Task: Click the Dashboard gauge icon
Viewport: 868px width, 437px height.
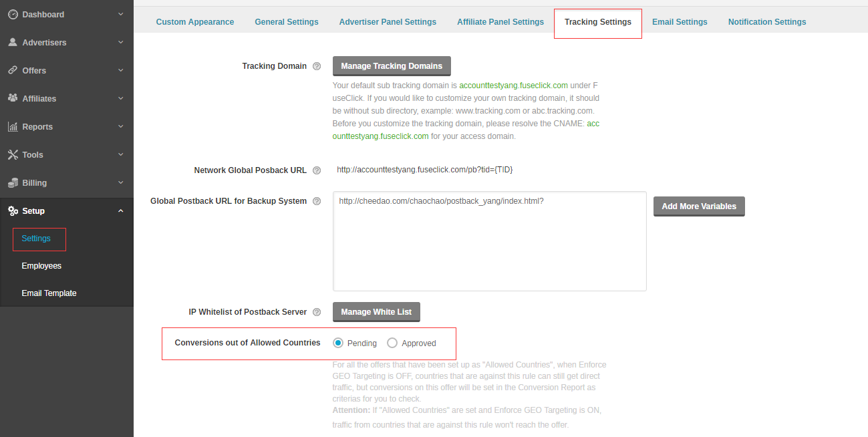Action: (x=13, y=14)
